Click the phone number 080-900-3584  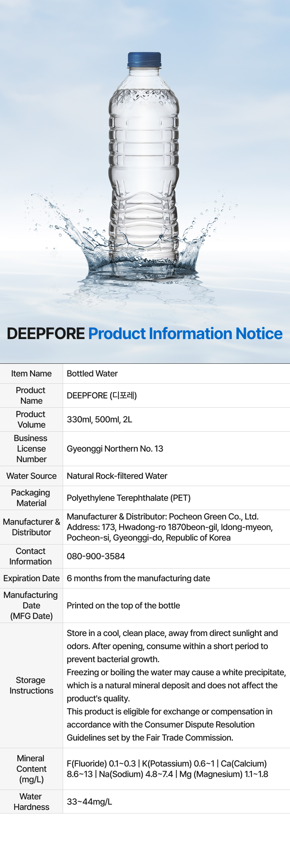coord(96,556)
